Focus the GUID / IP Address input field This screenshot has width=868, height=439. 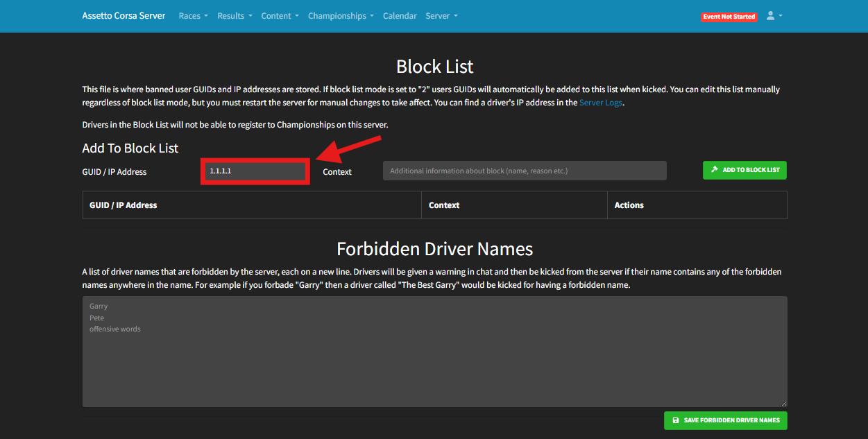255,171
